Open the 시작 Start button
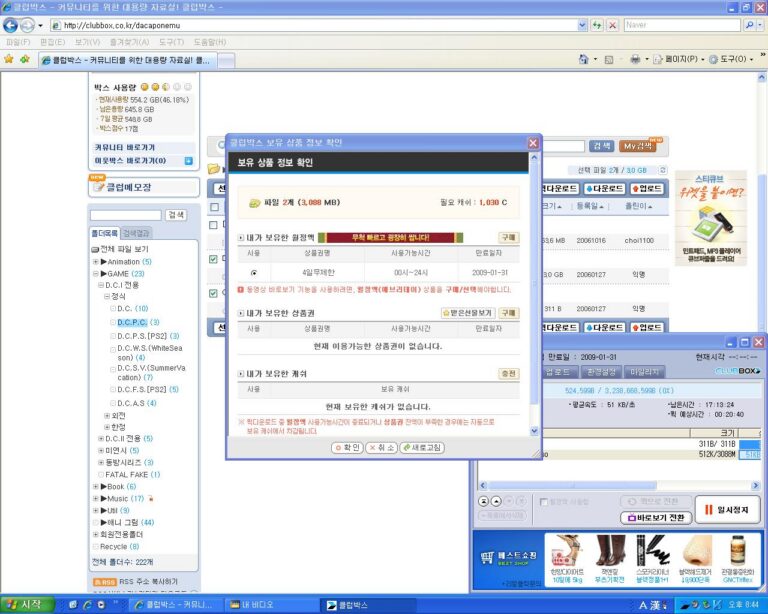768x614 pixels. click(x=27, y=605)
